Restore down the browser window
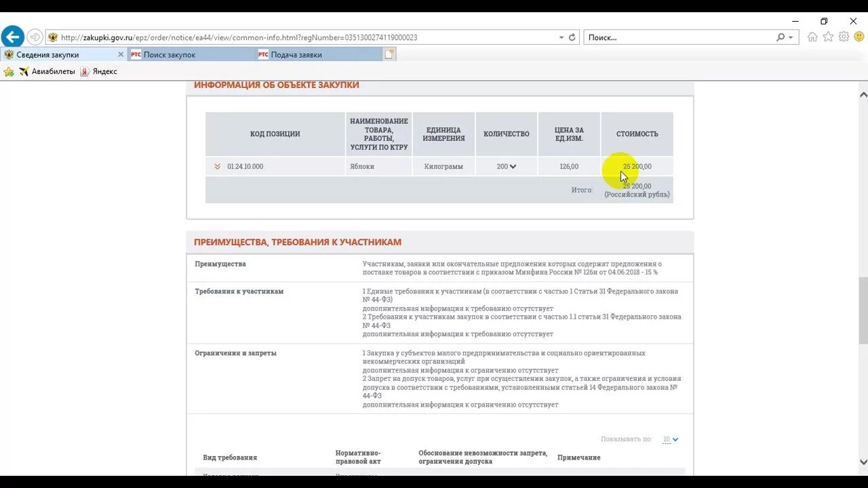 point(824,21)
